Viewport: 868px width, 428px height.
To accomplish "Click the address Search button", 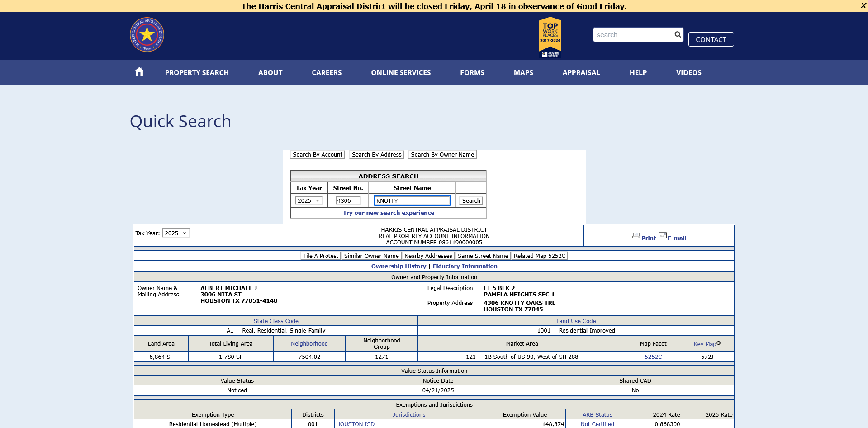I will coord(471,200).
